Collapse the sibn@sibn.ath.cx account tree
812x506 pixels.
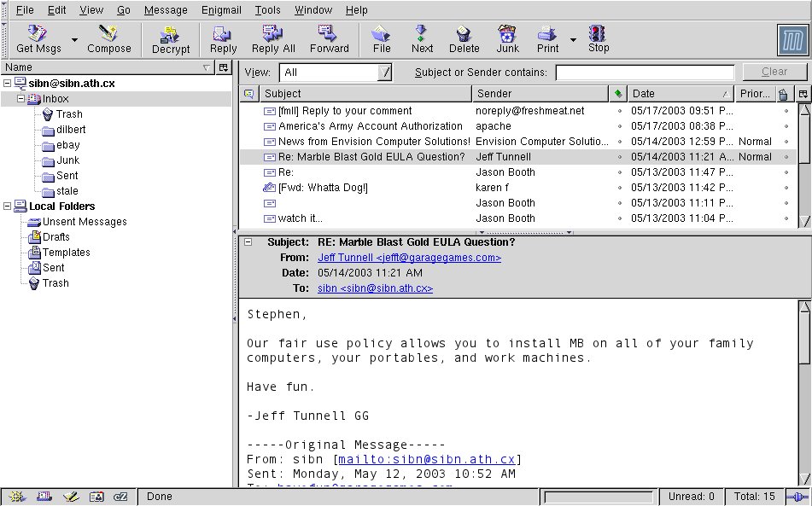click(7, 84)
